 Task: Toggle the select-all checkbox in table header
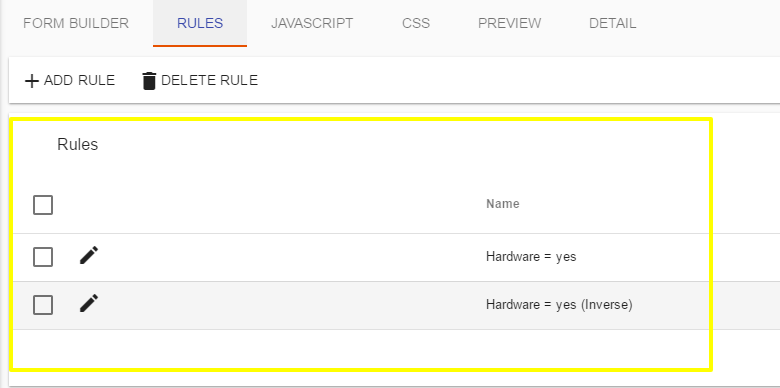point(43,204)
